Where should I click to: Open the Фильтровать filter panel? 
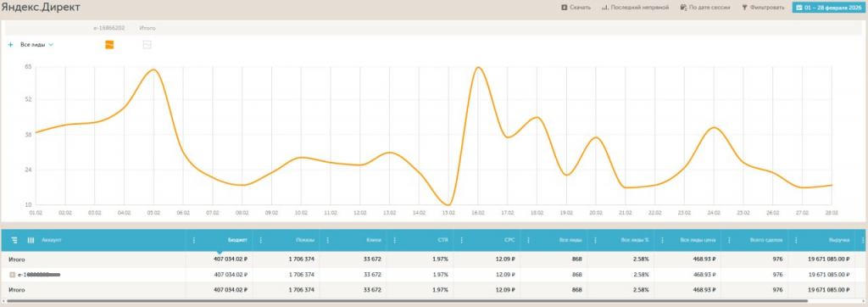(x=764, y=8)
